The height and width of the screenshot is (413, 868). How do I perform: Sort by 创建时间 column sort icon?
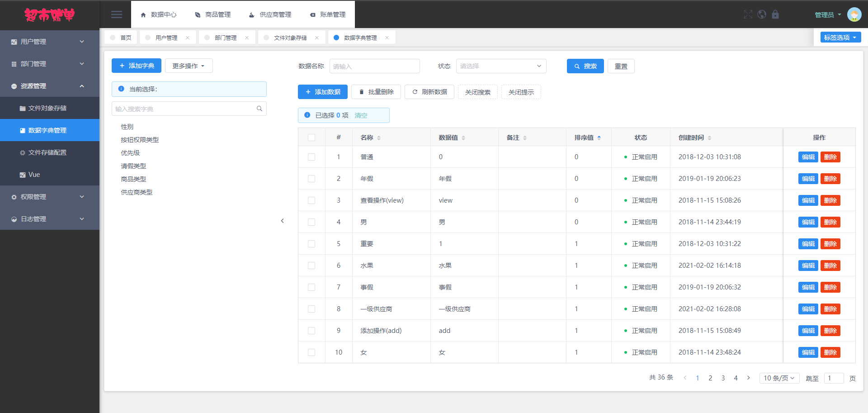point(709,138)
